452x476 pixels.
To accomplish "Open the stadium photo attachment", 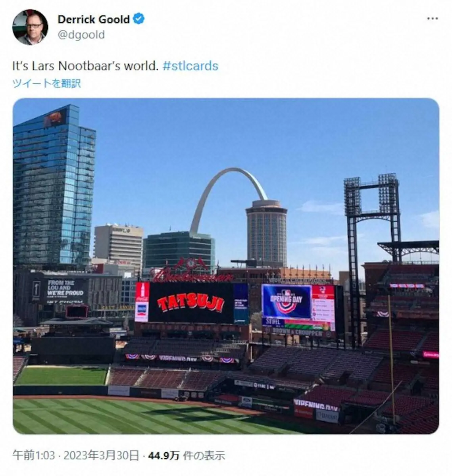I will [x=226, y=266].
